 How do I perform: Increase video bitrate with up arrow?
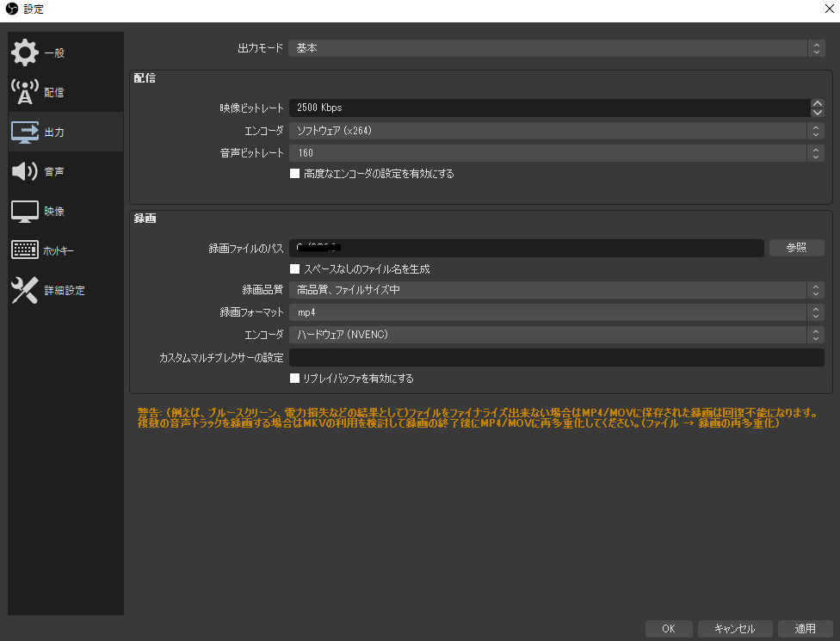tap(817, 104)
